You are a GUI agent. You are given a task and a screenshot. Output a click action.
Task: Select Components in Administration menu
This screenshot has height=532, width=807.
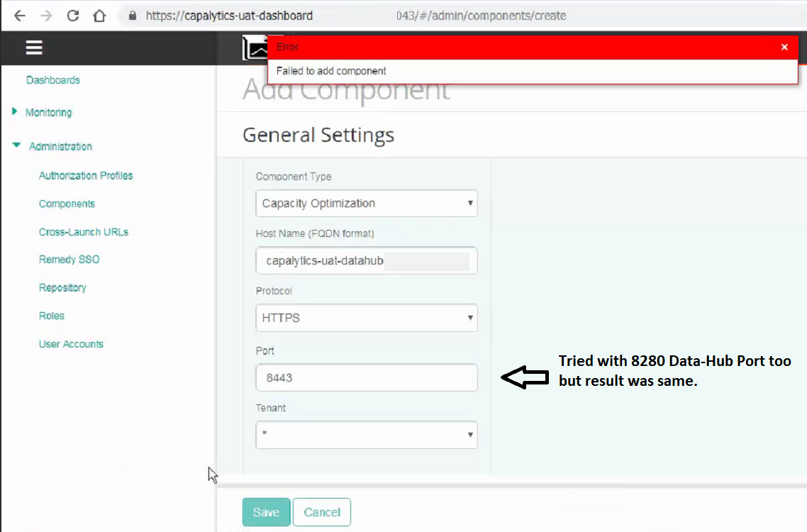(x=67, y=204)
